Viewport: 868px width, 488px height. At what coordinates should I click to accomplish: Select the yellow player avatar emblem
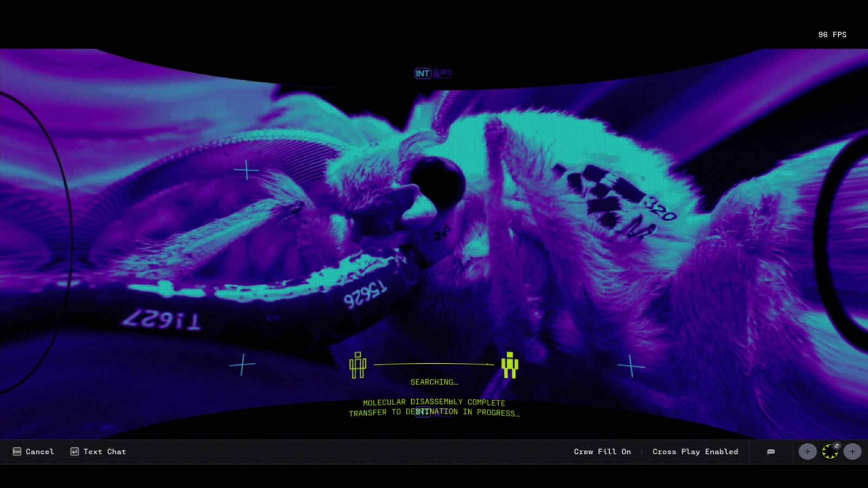(829, 452)
